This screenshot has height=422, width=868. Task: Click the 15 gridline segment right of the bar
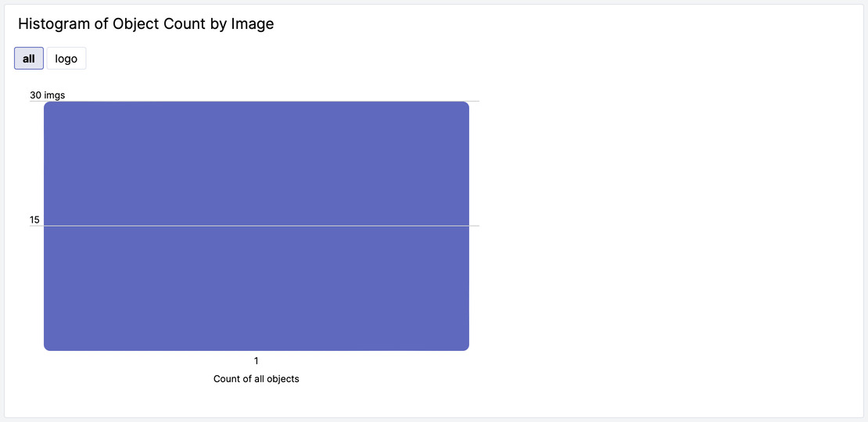(475, 226)
